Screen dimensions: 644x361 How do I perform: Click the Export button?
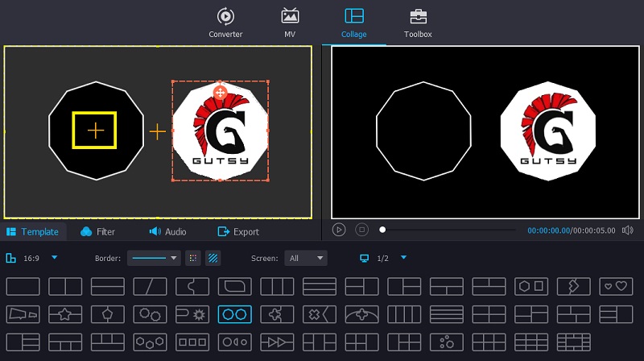238,232
